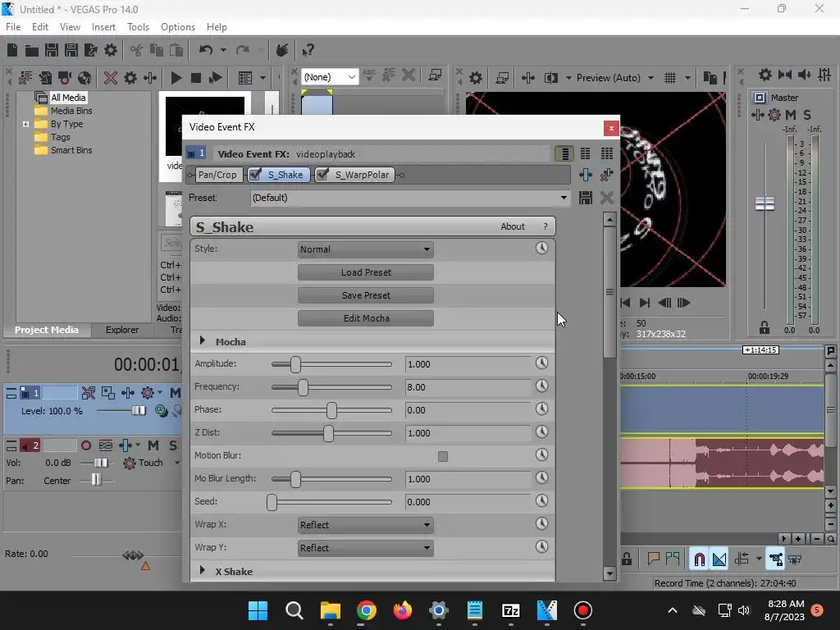
Task: Click the Save Preset disk icon
Action: (x=586, y=198)
